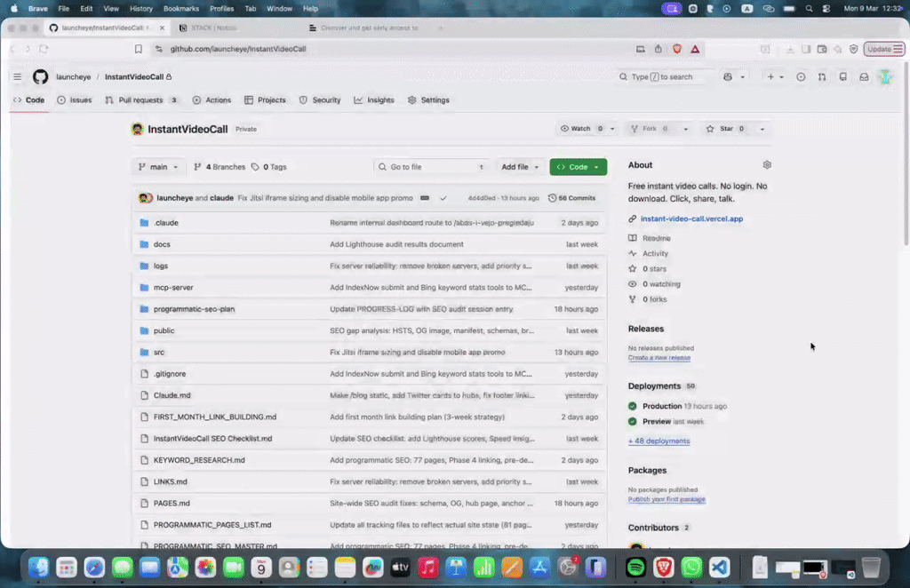Open the KEYWORD_RESEARCH.md file
The width and height of the screenshot is (910, 588).
(199, 460)
